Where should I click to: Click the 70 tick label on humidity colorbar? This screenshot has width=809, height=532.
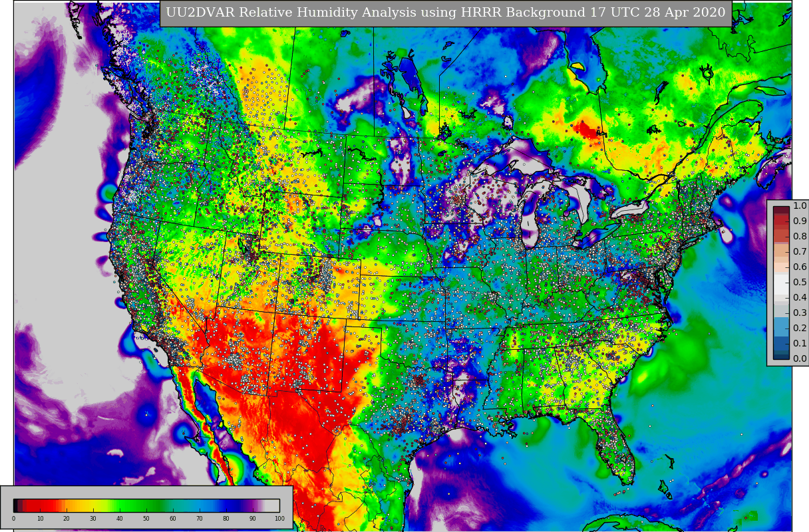200,519
